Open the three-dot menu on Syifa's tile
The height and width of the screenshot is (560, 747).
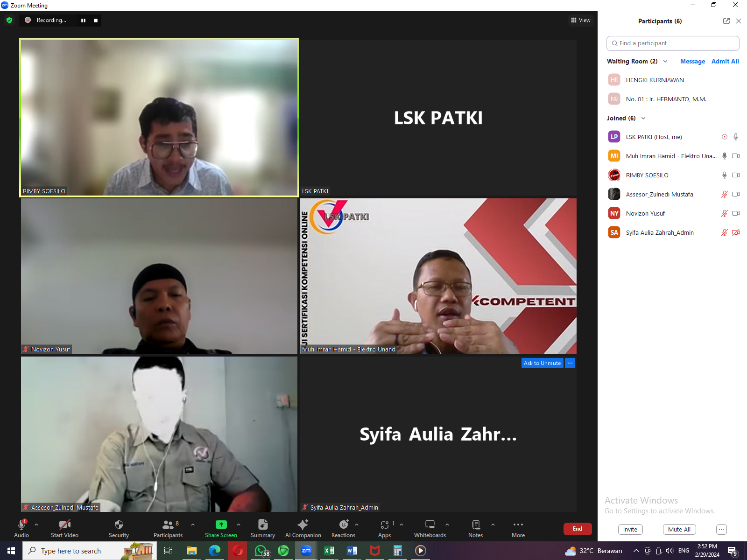[x=570, y=363]
